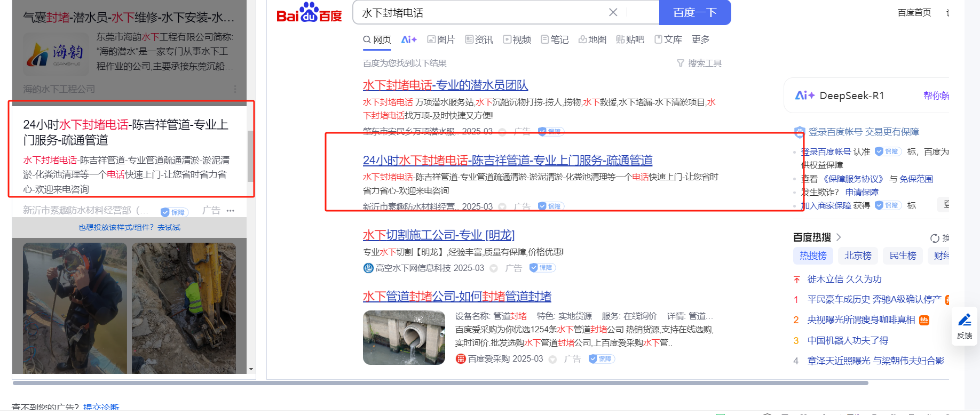Click 保障 badge after 加入商家保障 获得
Screen dimensions: 980x415
[888, 205]
